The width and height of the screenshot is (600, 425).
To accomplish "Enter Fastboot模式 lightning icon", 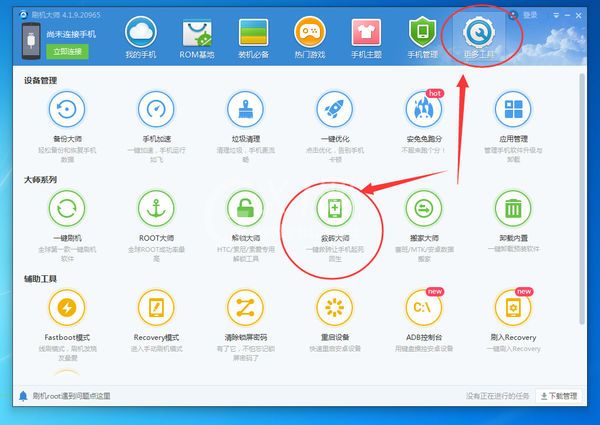I will pyautogui.click(x=67, y=308).
